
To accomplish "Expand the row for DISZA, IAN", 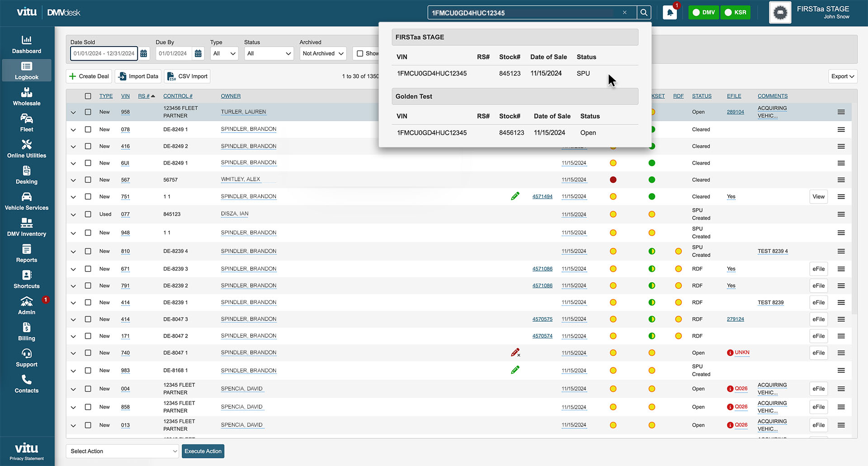I will [x=73, y=214].
